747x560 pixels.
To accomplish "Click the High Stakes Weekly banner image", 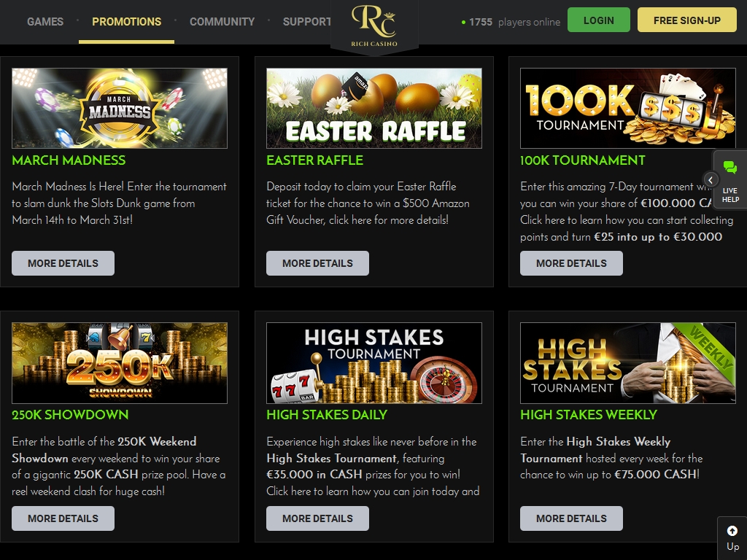I will 628,363.
